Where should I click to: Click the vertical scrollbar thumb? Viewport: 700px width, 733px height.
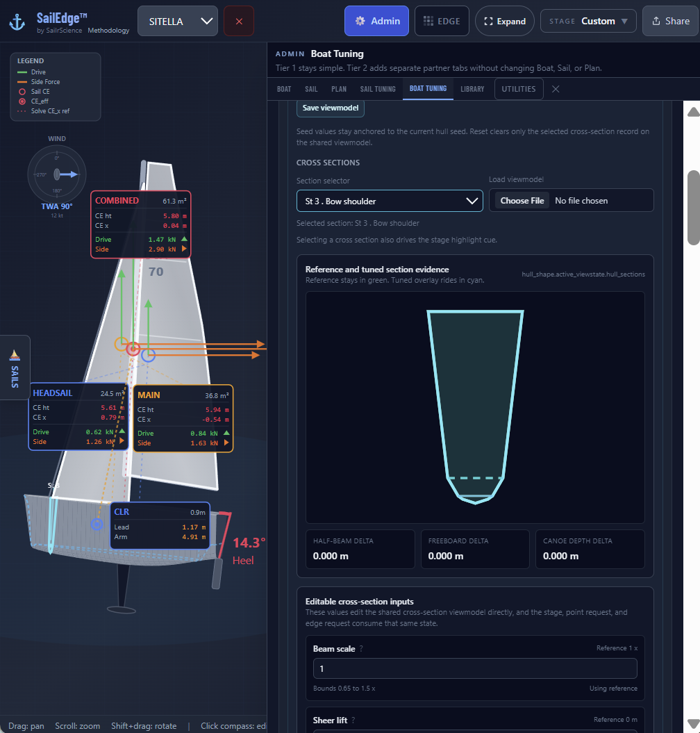[x=694, y=208]
